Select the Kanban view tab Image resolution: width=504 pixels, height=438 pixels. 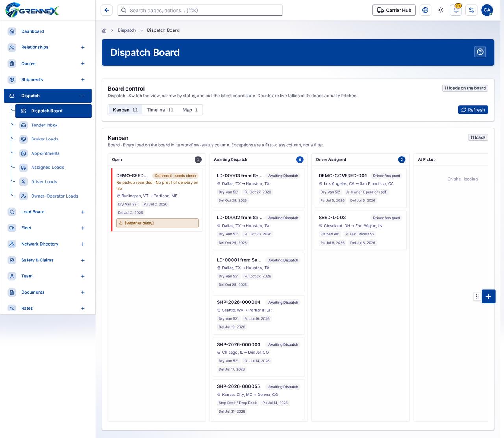click(x=125, y=110)
